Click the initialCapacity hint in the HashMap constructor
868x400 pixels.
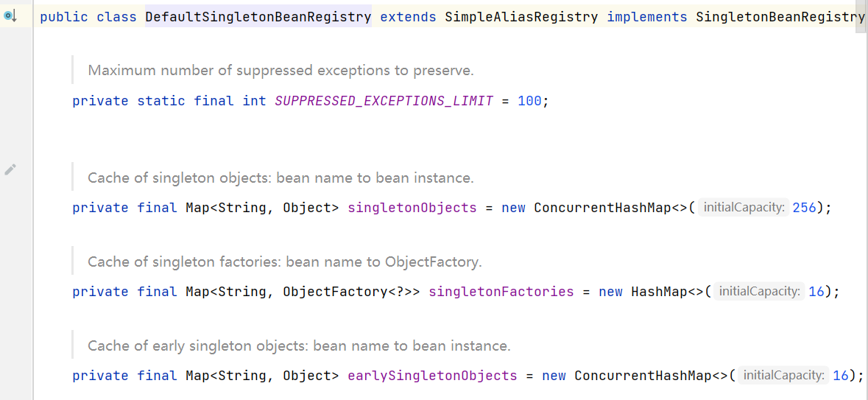coord(759,292)
